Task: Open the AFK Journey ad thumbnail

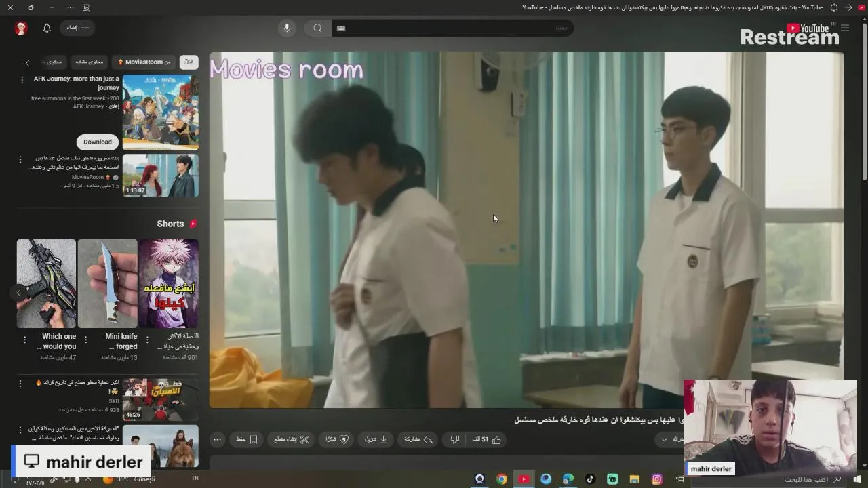Action: tap(161, 112)
